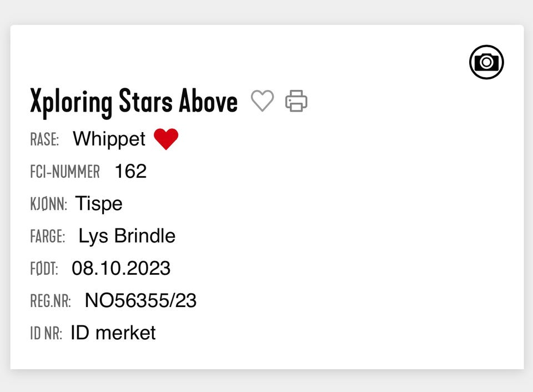
Task: Click the REG.NR label
Action: 51,301
